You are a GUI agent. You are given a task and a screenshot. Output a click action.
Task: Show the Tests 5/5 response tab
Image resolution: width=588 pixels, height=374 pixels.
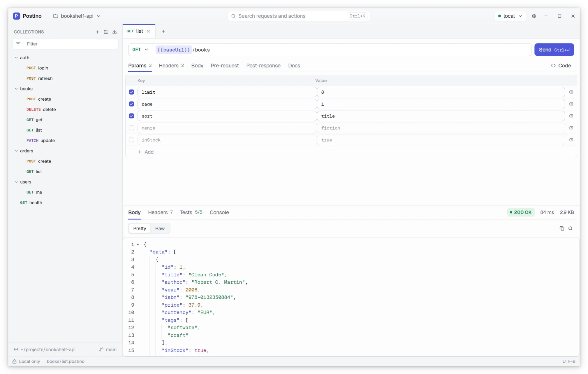pyautogui.click(x=191, y=212)
